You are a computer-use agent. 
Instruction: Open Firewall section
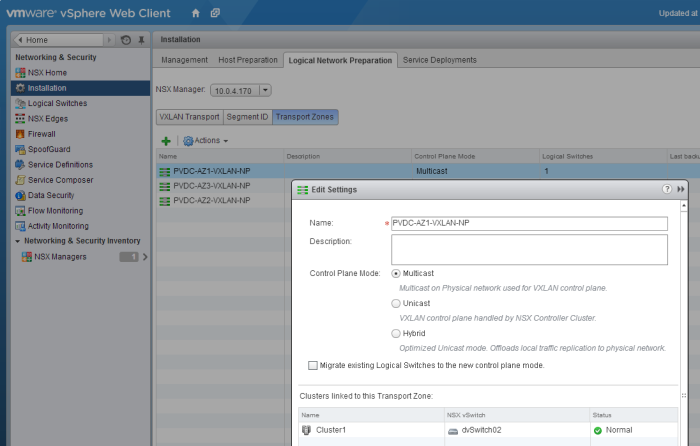(42, 134)
